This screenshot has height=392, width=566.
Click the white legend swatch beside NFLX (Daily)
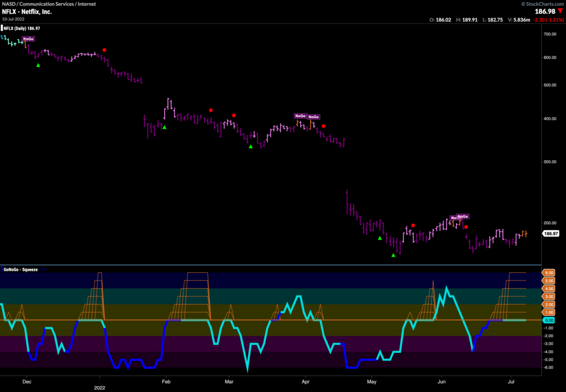tap(2, 28)
